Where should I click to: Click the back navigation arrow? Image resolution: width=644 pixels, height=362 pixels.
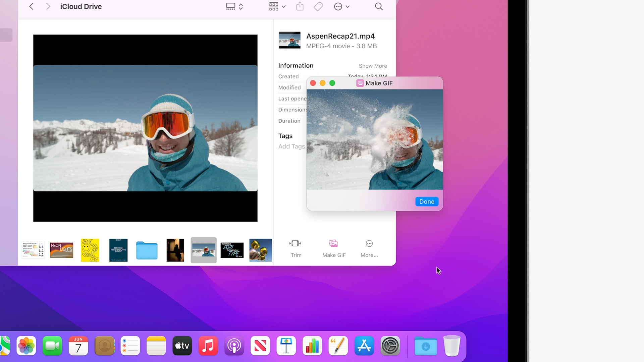31,6
